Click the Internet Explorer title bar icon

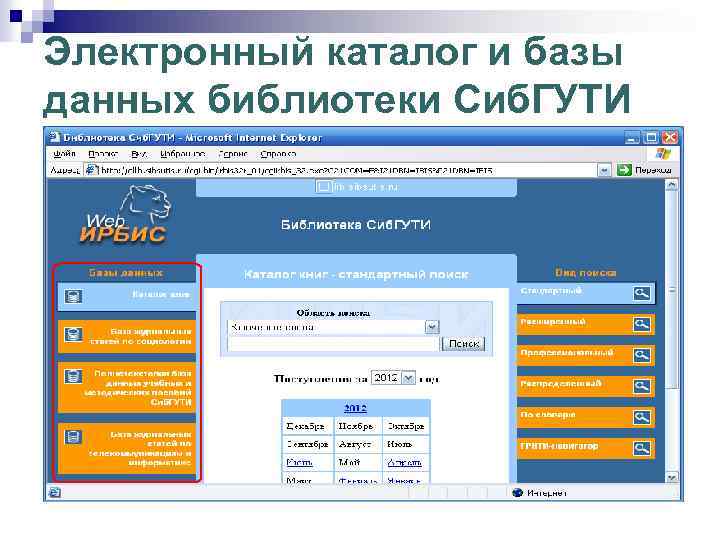pyautogui.click(x=55, y=137)
